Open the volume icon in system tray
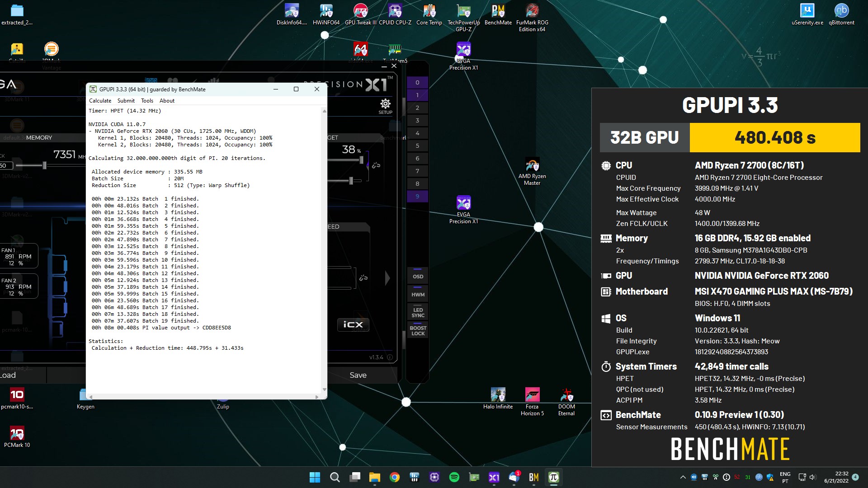This screenshot has height=488, width=868. [x=813, y=477]
